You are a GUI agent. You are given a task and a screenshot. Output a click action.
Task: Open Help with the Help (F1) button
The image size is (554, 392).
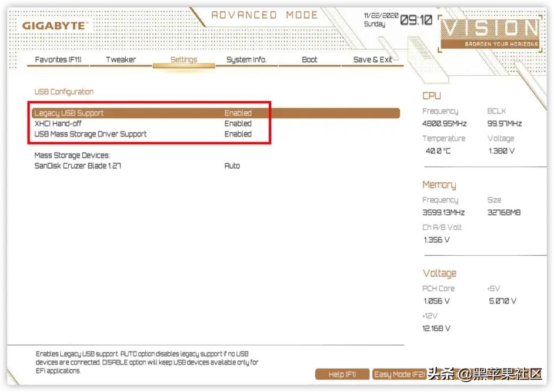[x=343, y=374]
